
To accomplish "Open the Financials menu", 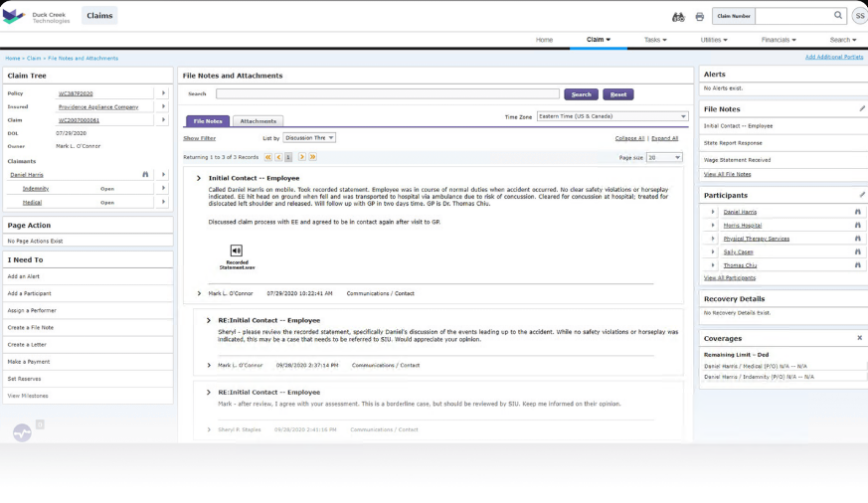I will pos(779,40).
